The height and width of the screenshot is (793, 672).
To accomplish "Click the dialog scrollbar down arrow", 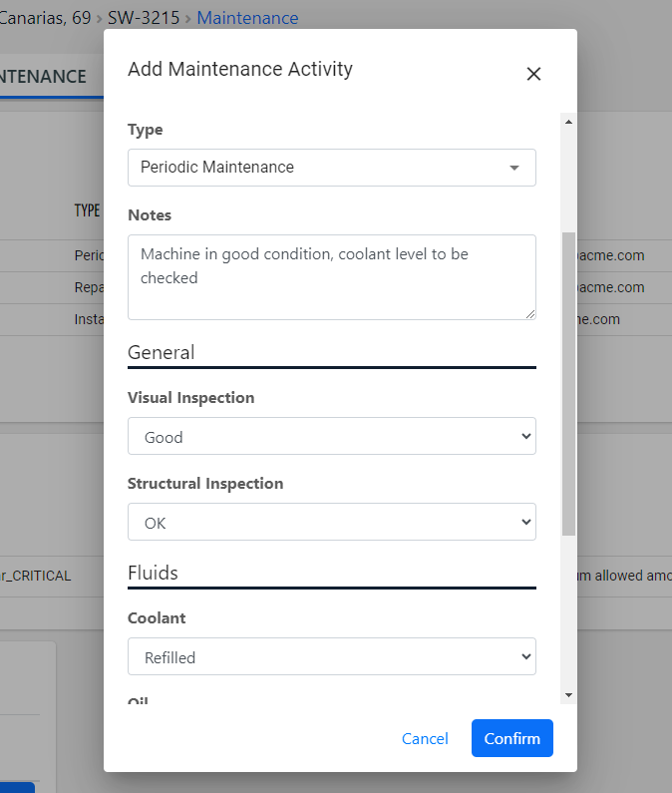I will [568, 694].
